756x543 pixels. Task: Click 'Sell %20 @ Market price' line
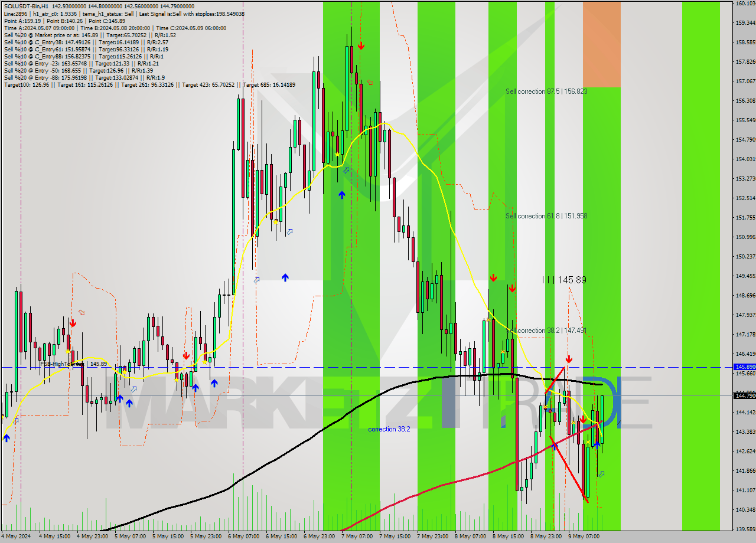(x=90, y=35)
